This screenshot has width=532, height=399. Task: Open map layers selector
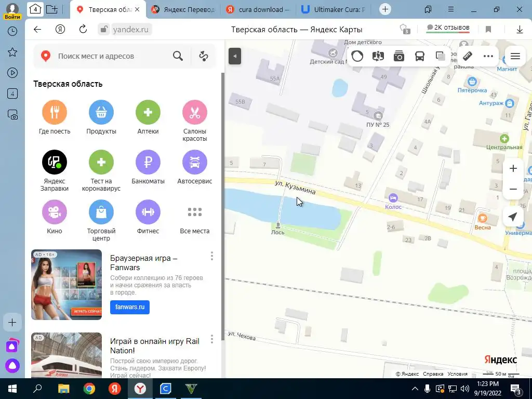pyautogui.click(x=441, y=56)
